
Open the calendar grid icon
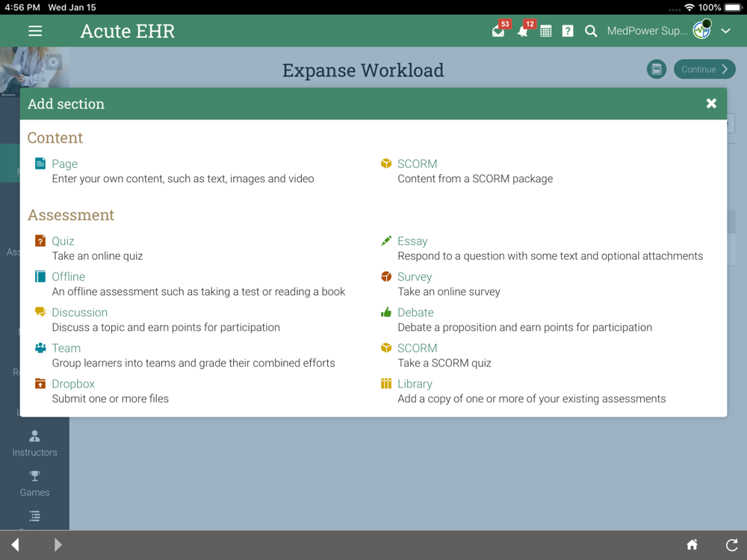546,31
